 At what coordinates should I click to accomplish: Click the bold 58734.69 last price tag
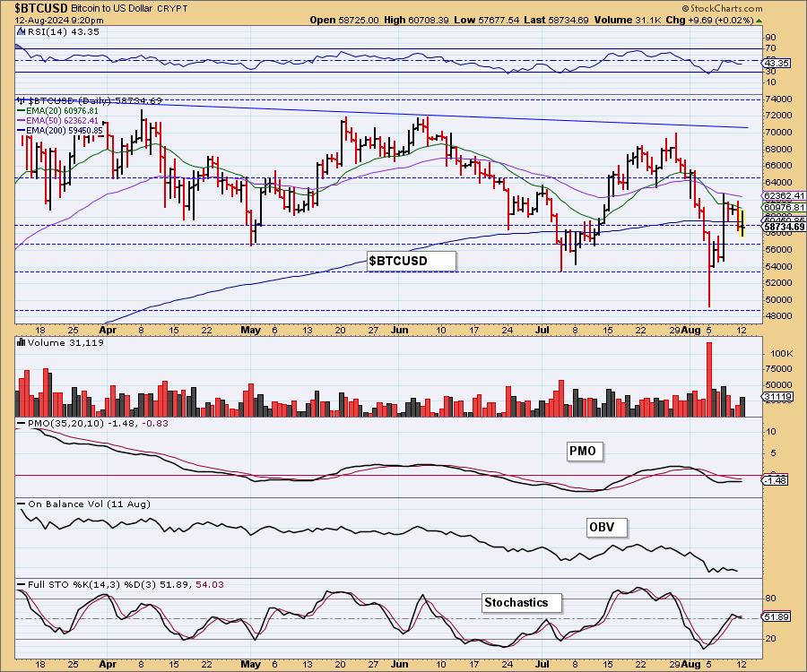coord(784,227)
